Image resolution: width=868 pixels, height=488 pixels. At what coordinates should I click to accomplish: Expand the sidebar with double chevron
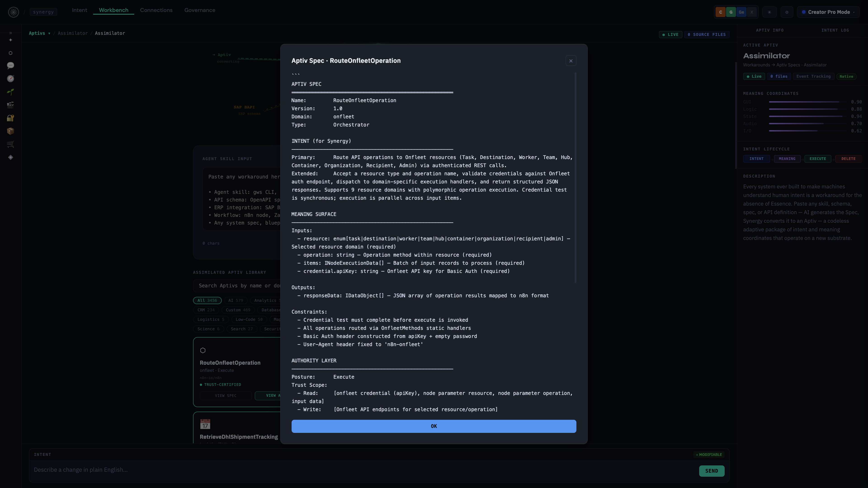10,33
